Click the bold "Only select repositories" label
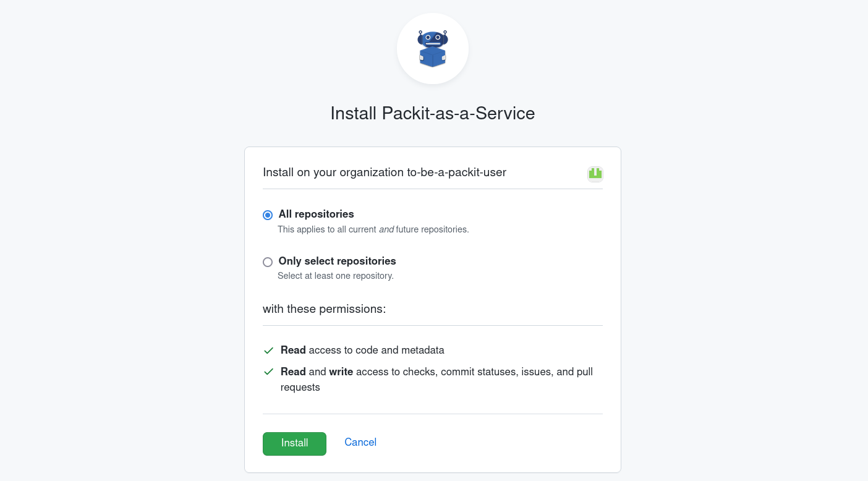This screenshot has width=868, height=481. click(x=337, y=262)
